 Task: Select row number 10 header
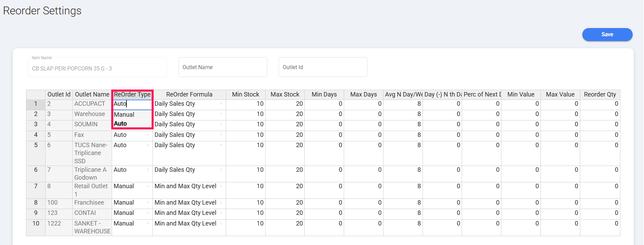point(36,224)
